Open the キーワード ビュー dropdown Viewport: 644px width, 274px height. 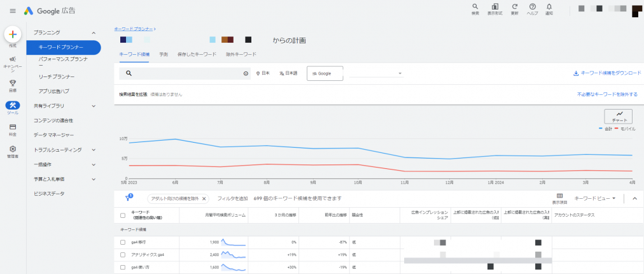coord(595,198)
